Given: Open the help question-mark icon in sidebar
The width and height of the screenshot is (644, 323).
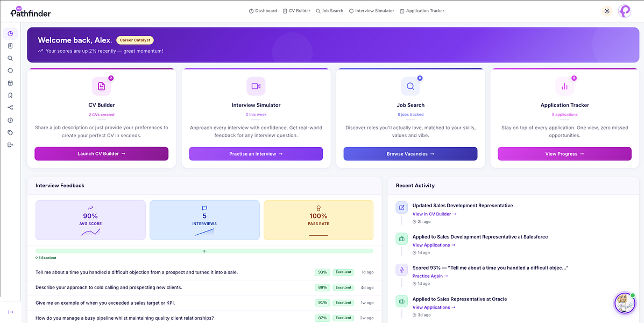Looking at the screenshot, I should (x=10, y=121).
